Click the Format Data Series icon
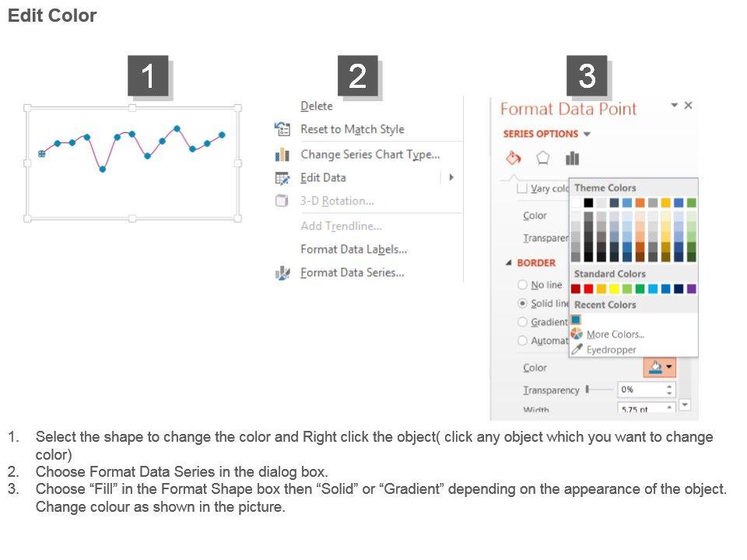 (x=282, y=273)
